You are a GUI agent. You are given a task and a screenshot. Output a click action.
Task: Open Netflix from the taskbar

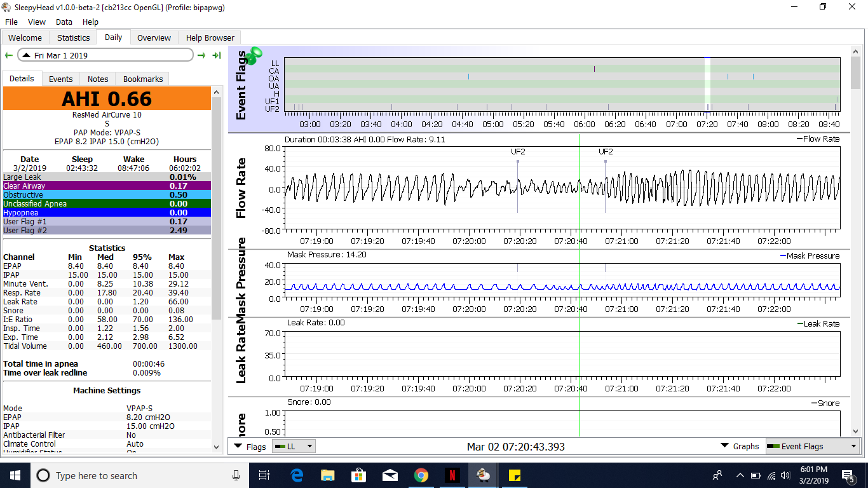(452, 475)
